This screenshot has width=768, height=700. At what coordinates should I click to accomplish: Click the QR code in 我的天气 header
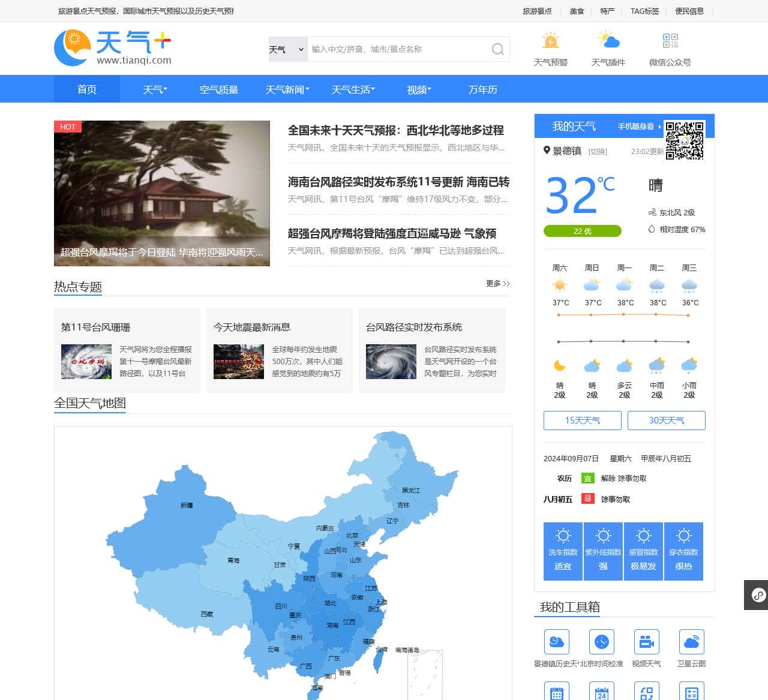coord(685,141)
